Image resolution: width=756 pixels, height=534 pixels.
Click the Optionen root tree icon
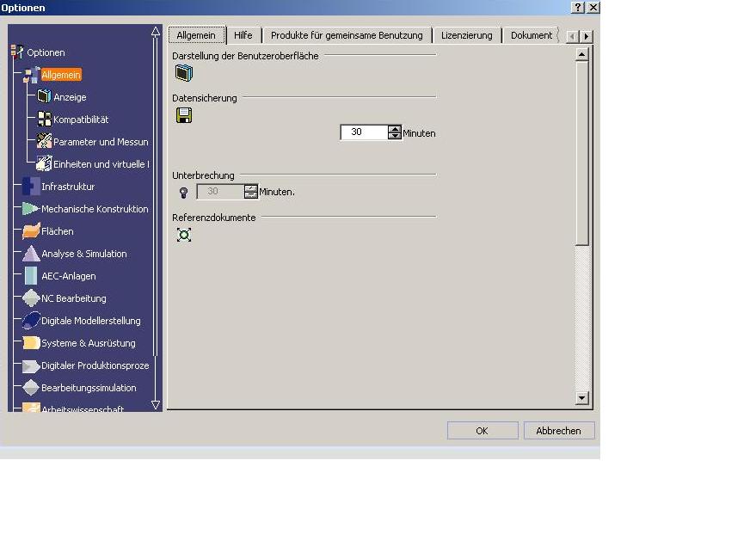pos(17,52)
